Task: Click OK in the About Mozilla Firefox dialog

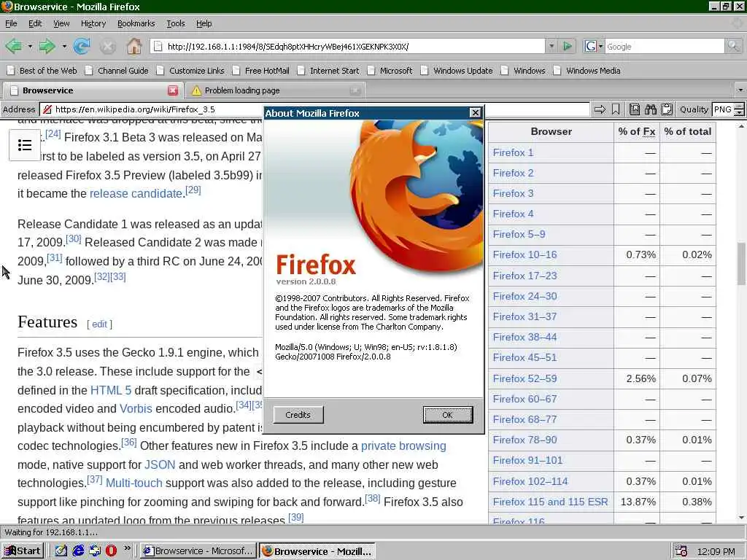Action: [x=448, y=415]
